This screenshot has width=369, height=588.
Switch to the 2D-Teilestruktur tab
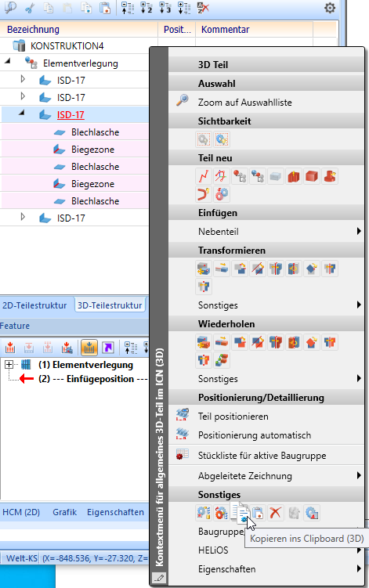34,305
